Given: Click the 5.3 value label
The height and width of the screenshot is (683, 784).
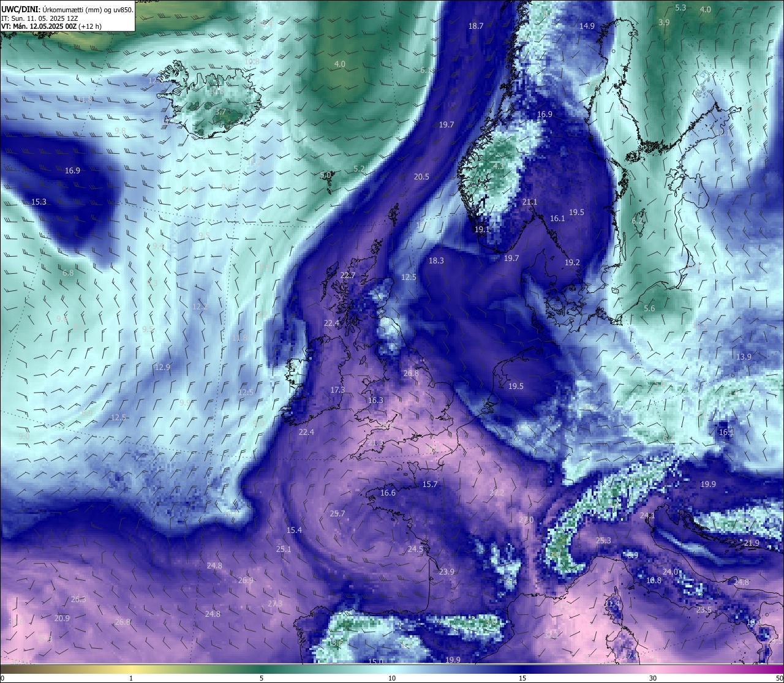Looking at the screenshot, I should [x=680, y=7].
